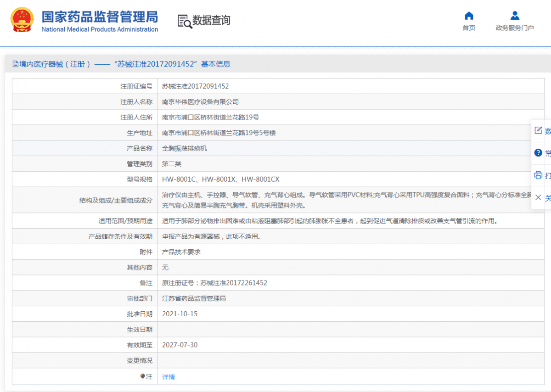Click structure description starting 治疗仪由主机

pos(348,200)
